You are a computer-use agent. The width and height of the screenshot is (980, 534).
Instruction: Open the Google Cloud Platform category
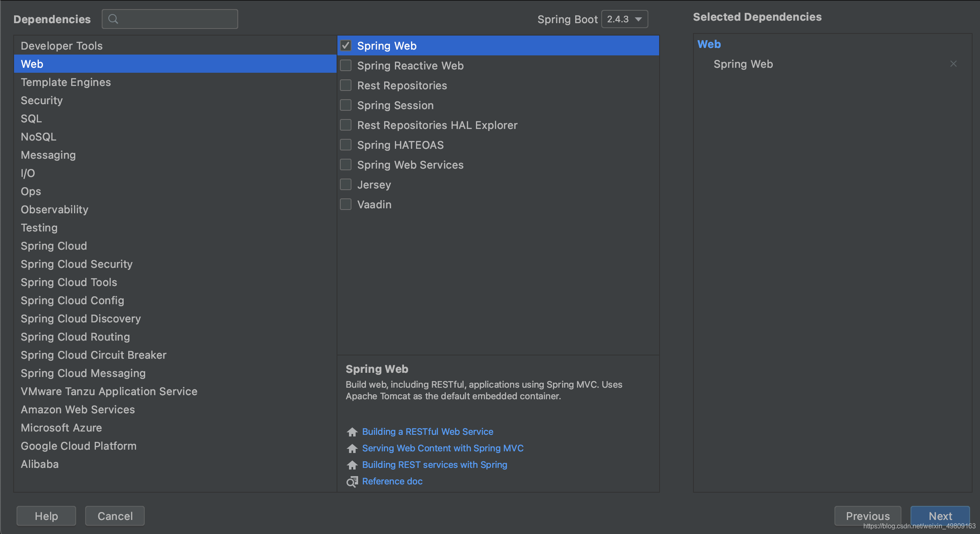coord(175,446)
